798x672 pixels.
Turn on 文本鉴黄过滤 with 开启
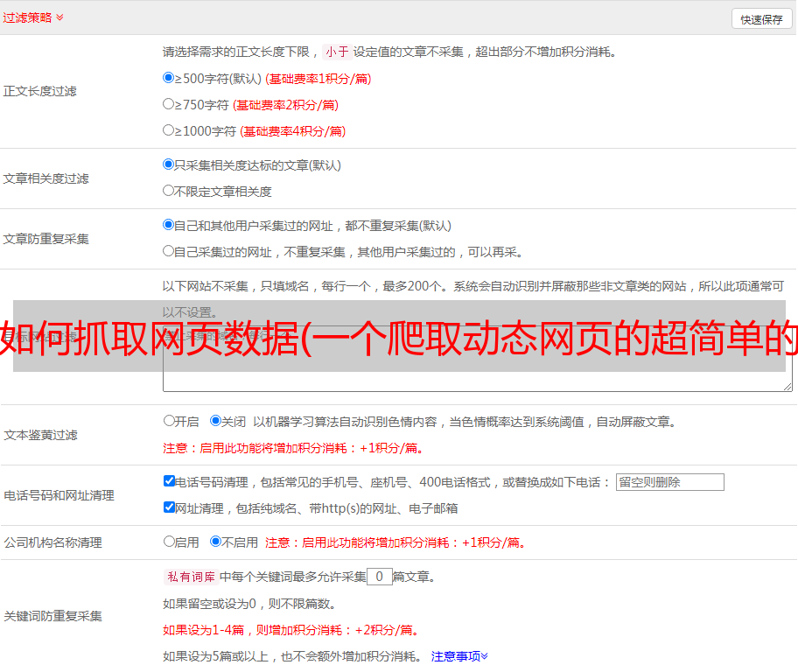pyautogui.click(x=169, y=421)
